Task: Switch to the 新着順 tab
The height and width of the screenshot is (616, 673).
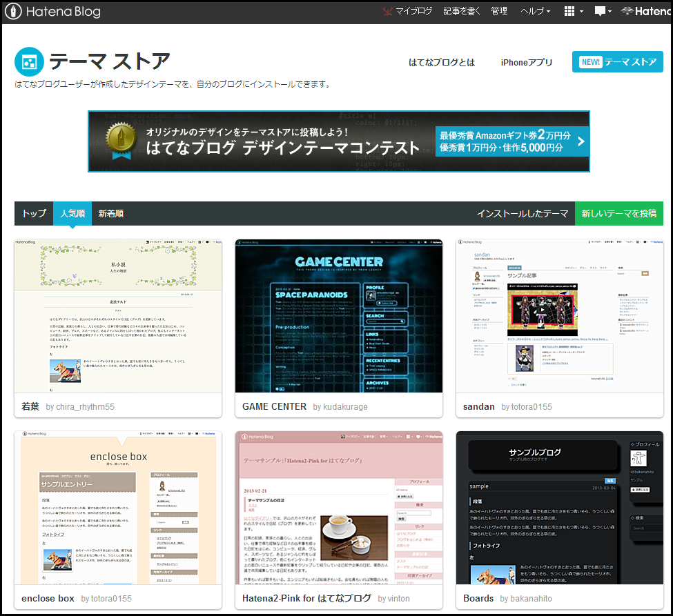Action: (110, 213)
